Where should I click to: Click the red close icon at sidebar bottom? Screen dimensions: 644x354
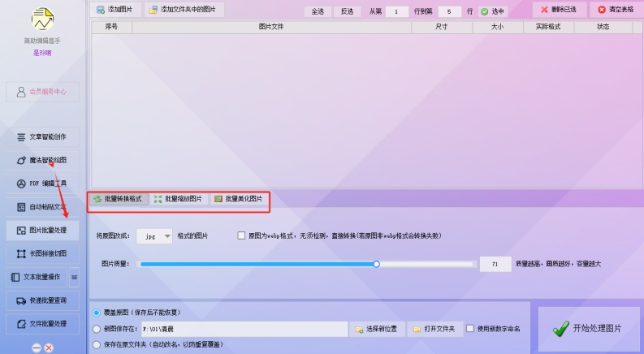(x=49, y=348)
